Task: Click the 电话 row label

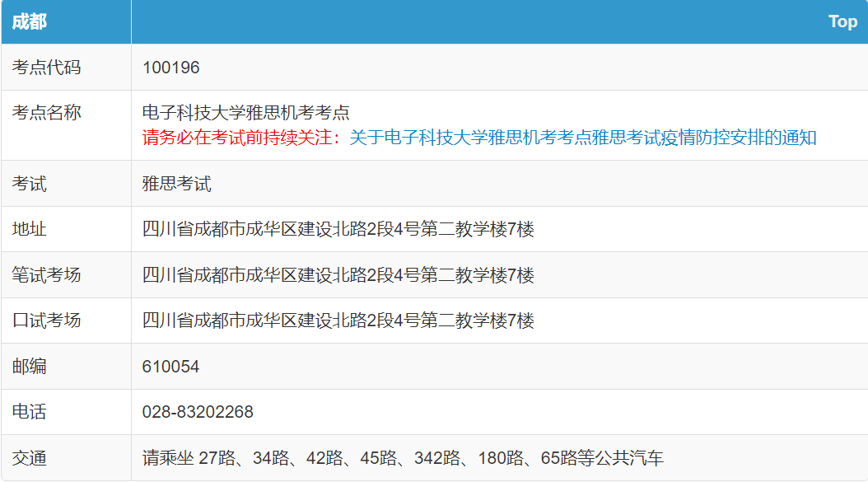Action: click(x=30, y=412)
